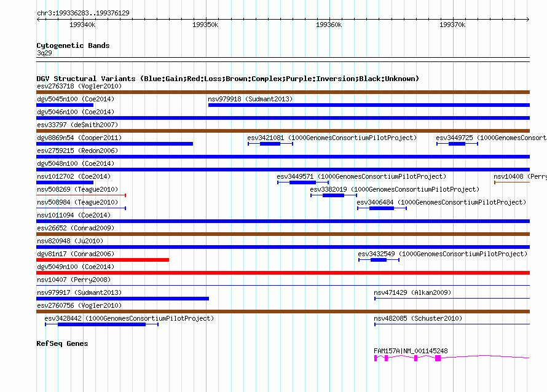Open dgv5049n100 (Coe2014) loss variant label
Viewport: 547px width, 392px height.
tap(76, 267)
